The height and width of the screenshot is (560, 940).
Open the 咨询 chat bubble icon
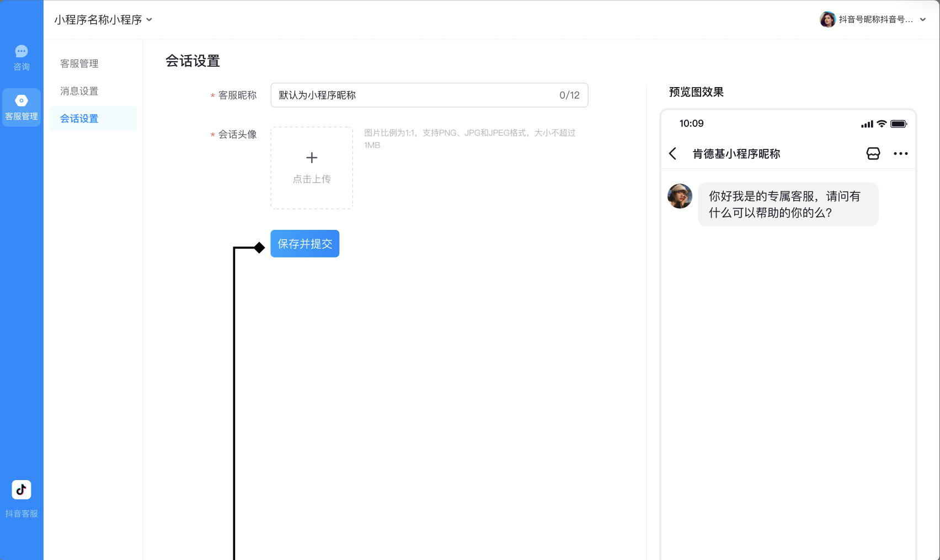click(22, 52)
